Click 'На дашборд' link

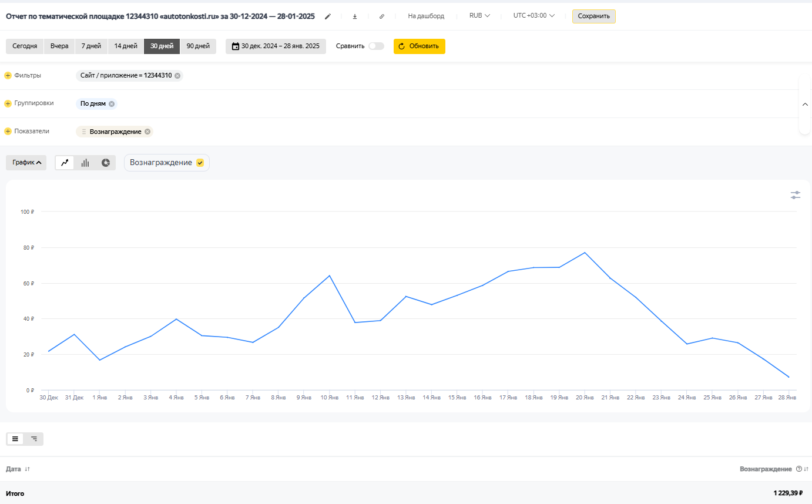click(x=426, y=16)
